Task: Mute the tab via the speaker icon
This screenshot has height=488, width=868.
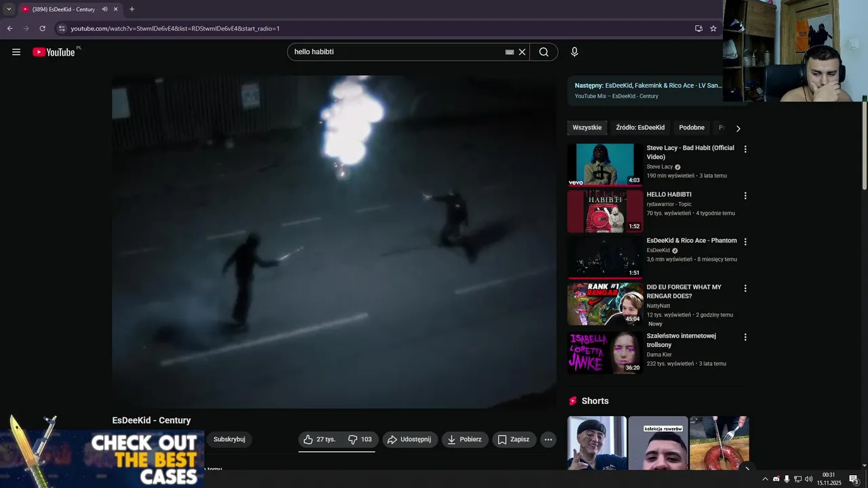Action: pyautogui.click(x=104, y=9)
